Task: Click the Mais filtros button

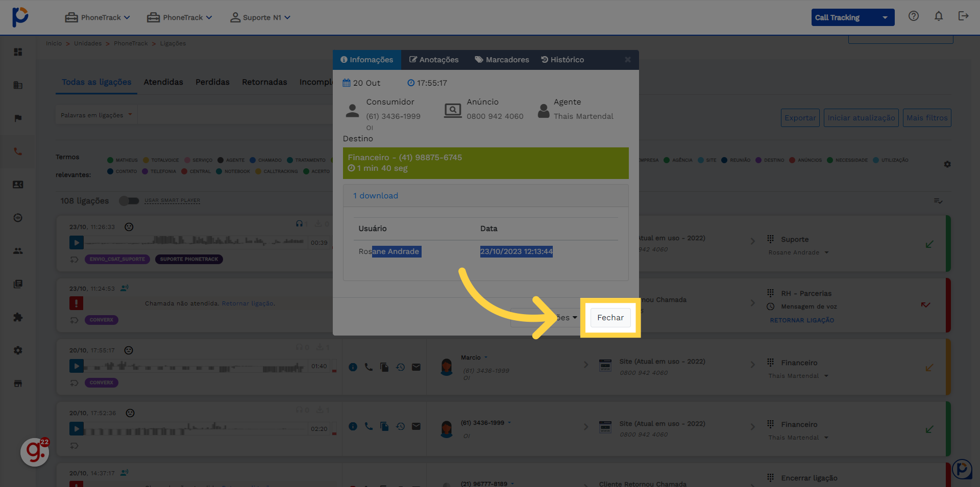Action: tap(927, 118)
